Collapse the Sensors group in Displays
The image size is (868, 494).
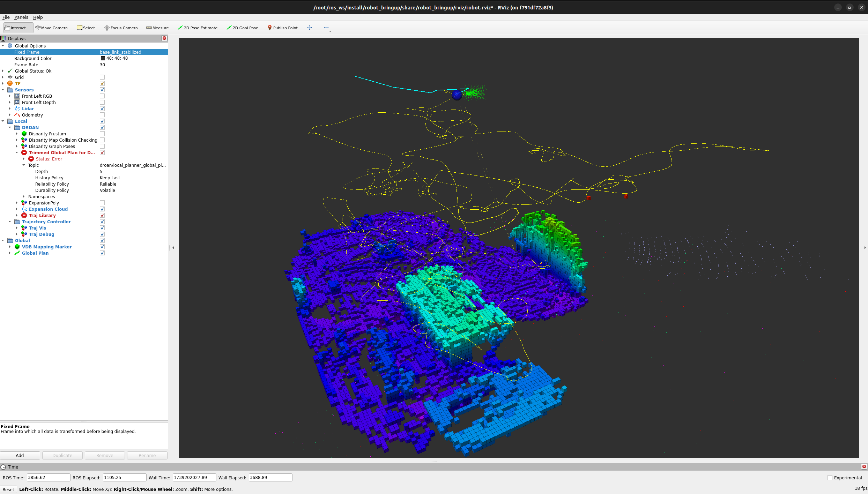coord(3,90)
